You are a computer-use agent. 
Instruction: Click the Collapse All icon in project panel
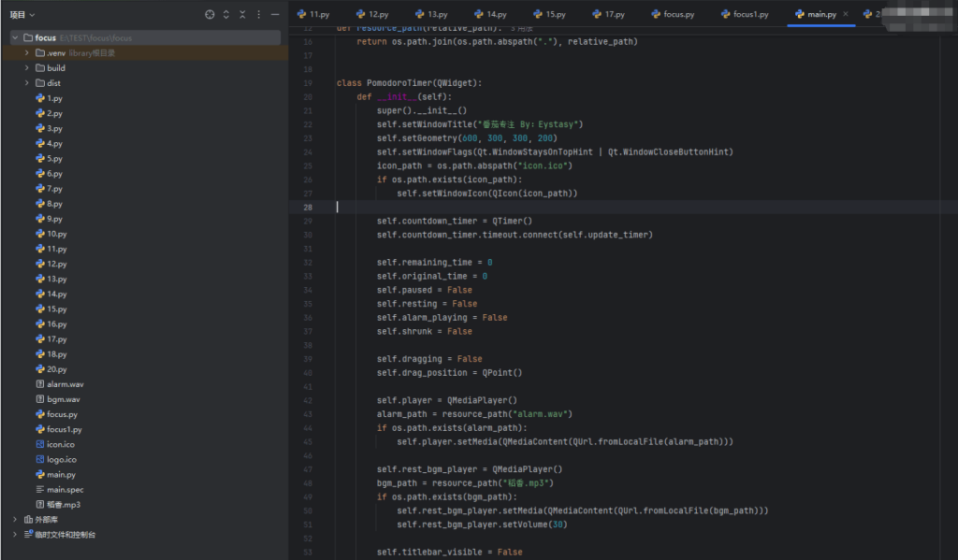(243, 15)
